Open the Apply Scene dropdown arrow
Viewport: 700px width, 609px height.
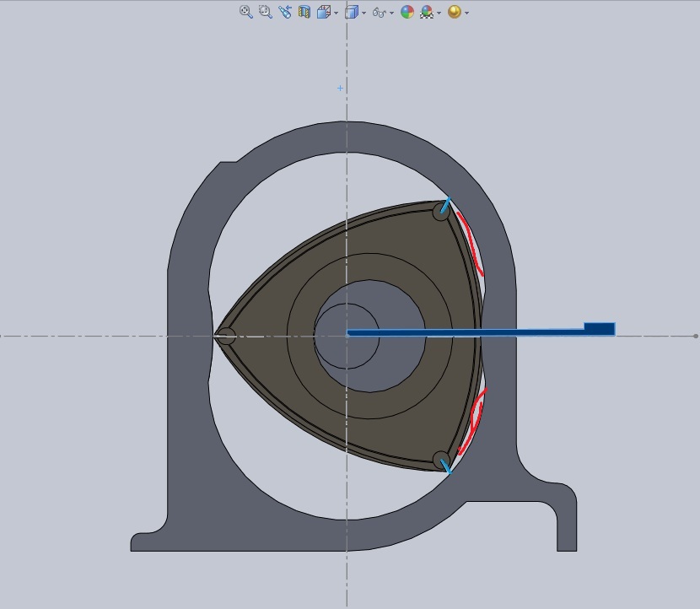coord(439,13)
